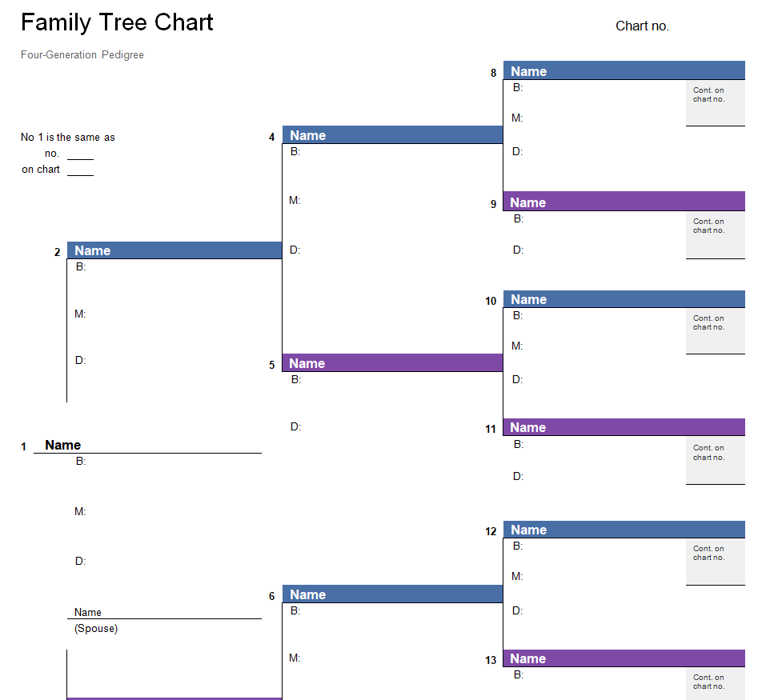This screenshot has height=700, width=778.
Task: Click the purple Name bar of person 13
Action: pyautogui.click(x=624, y=658)
